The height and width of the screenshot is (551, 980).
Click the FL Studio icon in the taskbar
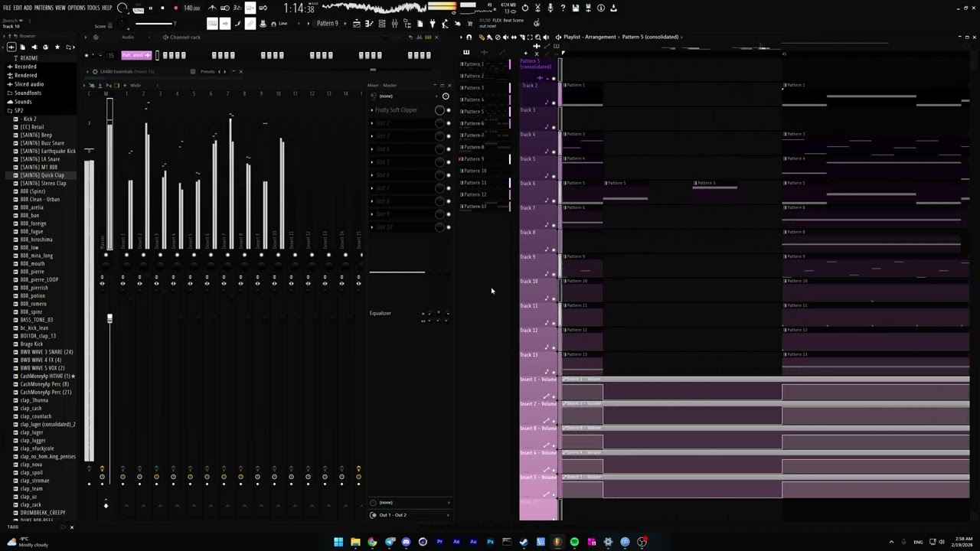(557, 542)
